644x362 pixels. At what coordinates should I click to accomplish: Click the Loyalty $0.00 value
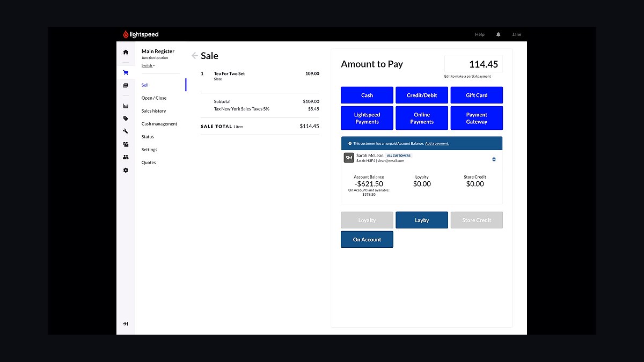(422, 184)
